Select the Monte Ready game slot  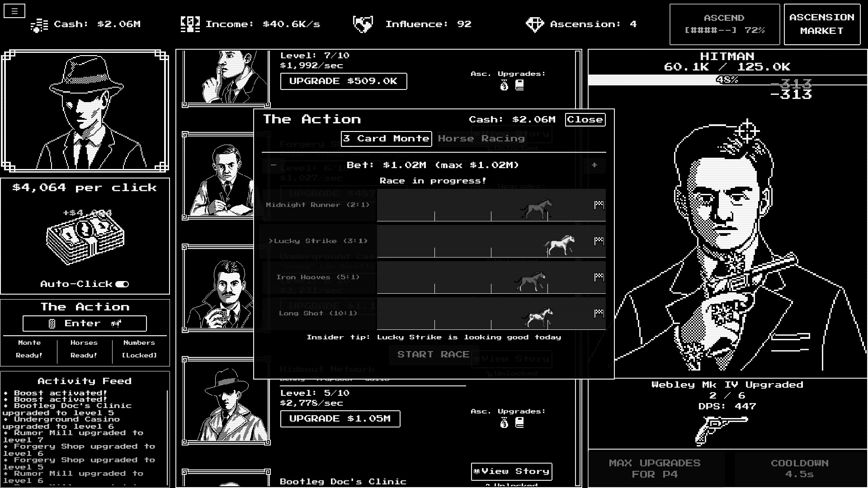tap(29, 349)
